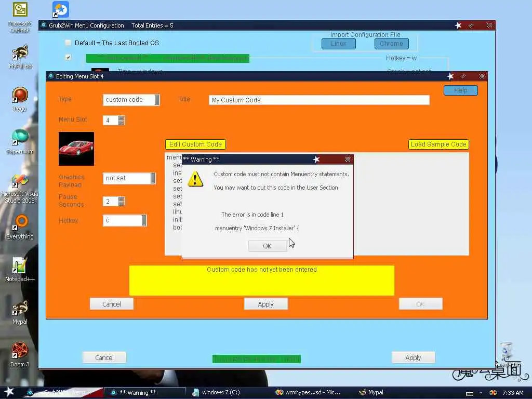Open the Doom 3 desktop shortcut
Viewport: 532px width, 399px height.
(x=20, y=354)
